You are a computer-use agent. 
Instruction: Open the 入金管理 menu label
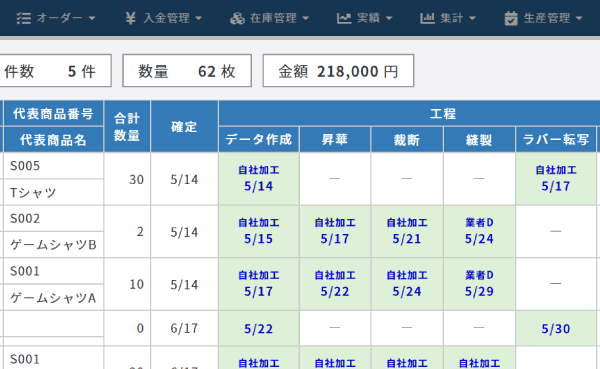coord(166,18)
